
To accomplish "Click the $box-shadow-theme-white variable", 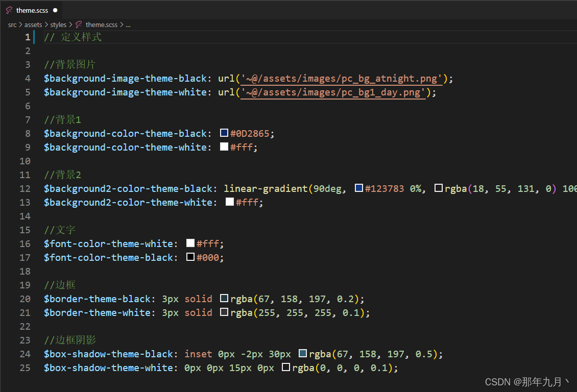I will 108,367.
